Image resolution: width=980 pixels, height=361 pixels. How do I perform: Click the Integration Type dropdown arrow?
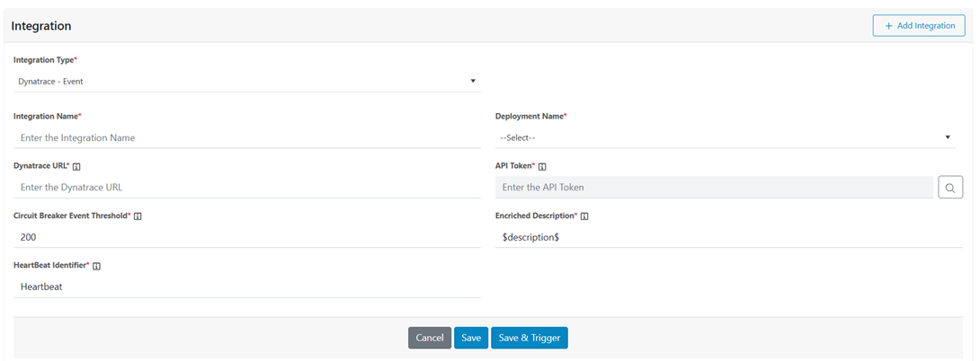pos(473,81)
